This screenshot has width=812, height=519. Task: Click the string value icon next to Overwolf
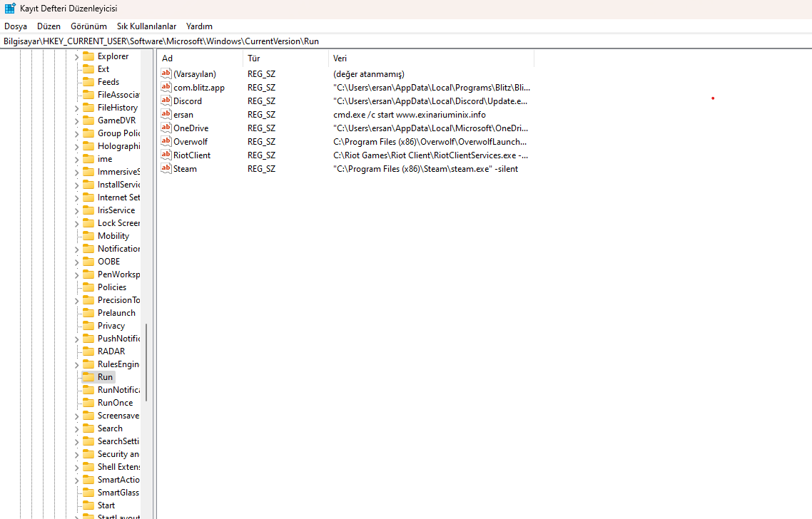[166, 140]
